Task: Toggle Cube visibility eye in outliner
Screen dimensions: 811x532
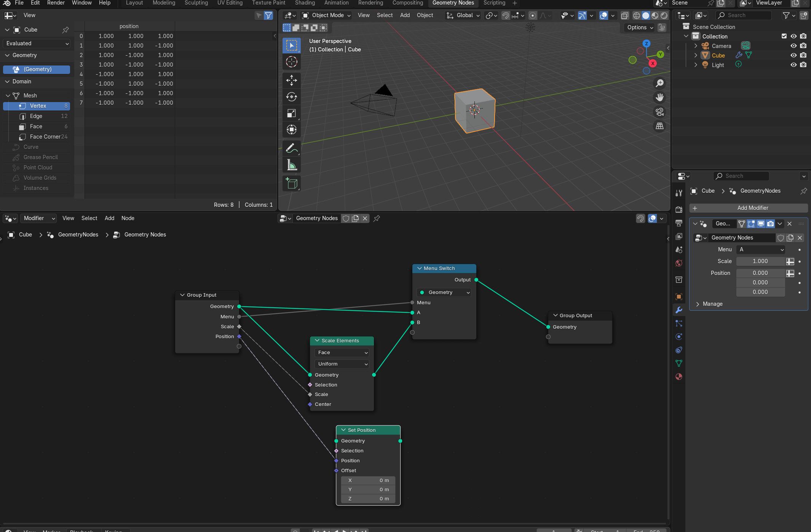Action: click(793, 55)
